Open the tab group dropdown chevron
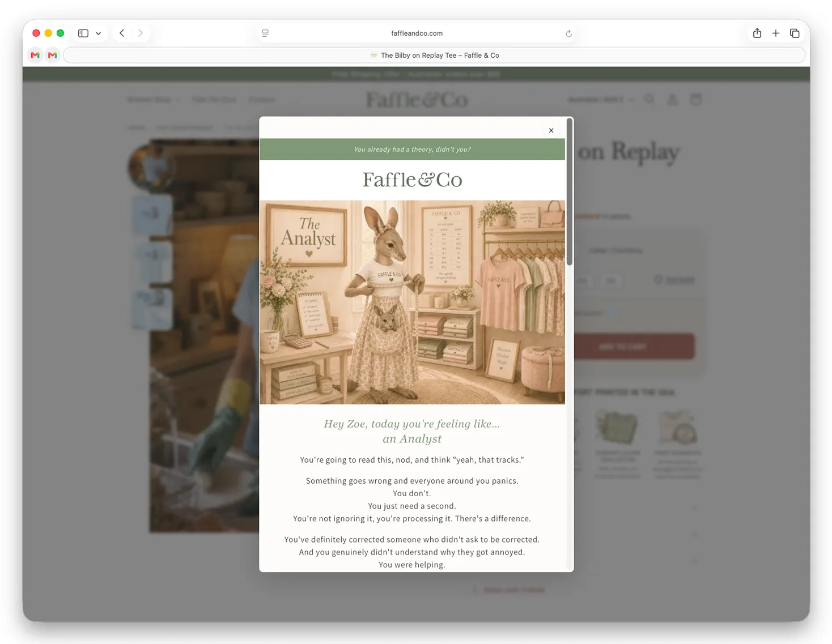Viewport: 832px width, 644px height. point(99,33)
